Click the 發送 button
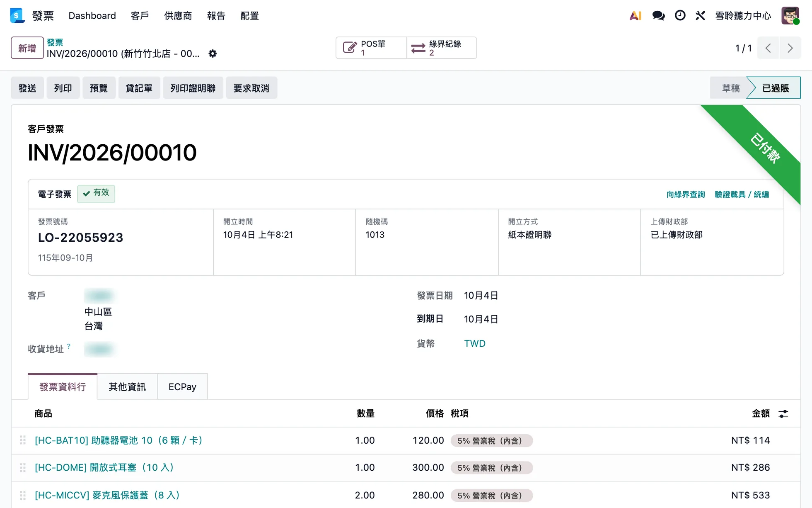Viewport: 812px width, 508px height. (x=27, y=88)
